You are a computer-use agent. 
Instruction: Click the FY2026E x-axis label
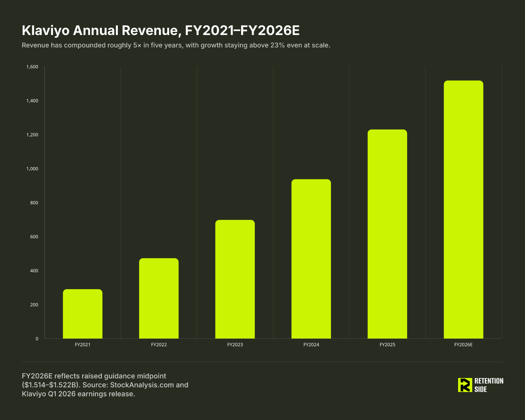(464, 345)
